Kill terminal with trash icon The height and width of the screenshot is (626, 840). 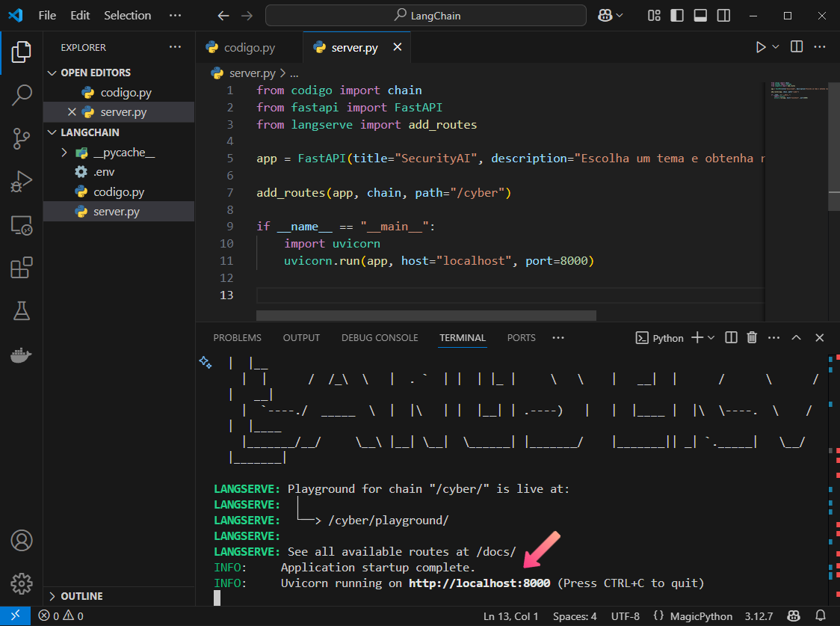click(752, 337)
